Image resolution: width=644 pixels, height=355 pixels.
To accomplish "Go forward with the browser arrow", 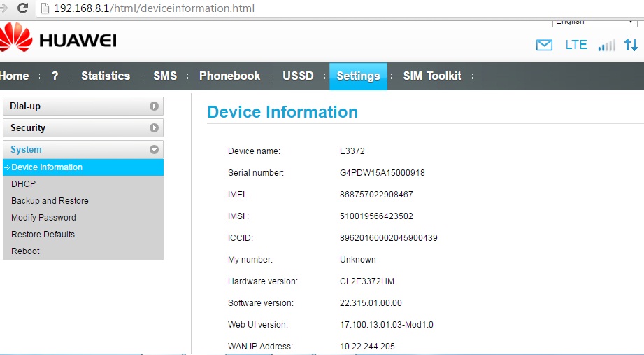I will (3, 8).
